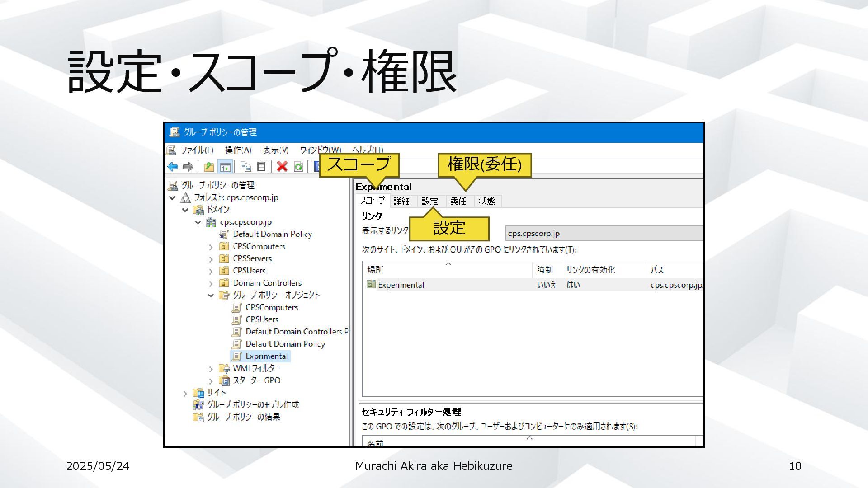Viewport: 868px width, 488px height.
Task: Open the ファイル(F) menu
Action: click(197, 150)
